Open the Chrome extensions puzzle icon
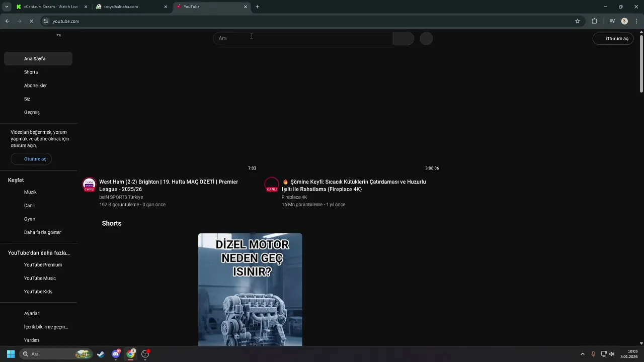Screen dimensions: 644x362 click(595, 21)
